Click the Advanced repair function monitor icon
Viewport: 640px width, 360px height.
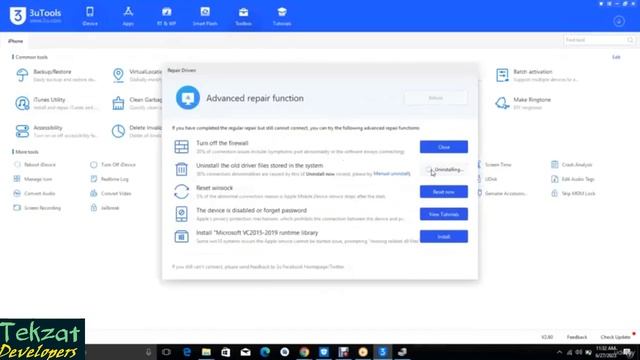click(188, 98)
